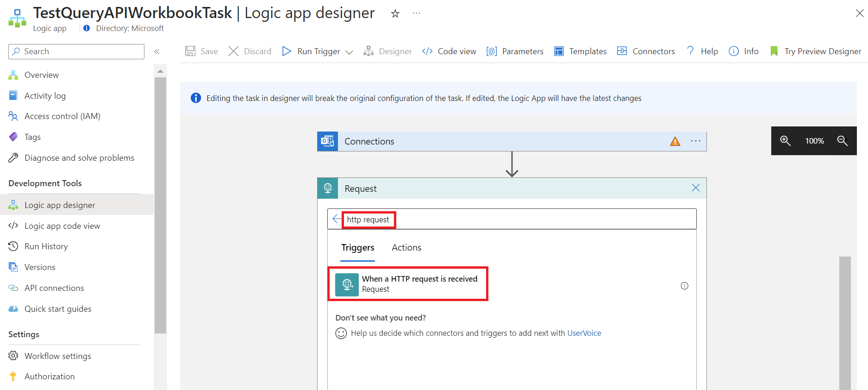868x390 pixels.
Task: Collapse the left sidebar with chevrons
Action: tap(157, 51)
